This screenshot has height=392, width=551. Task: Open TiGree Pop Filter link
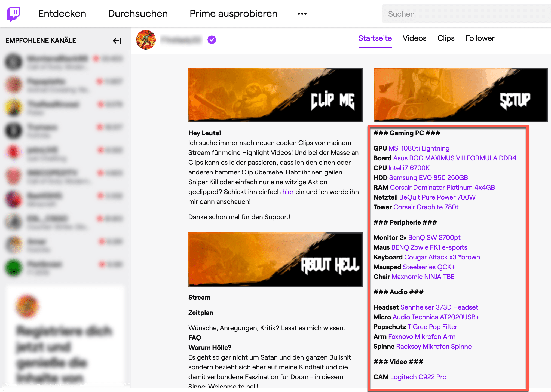[x=432, y=327]
